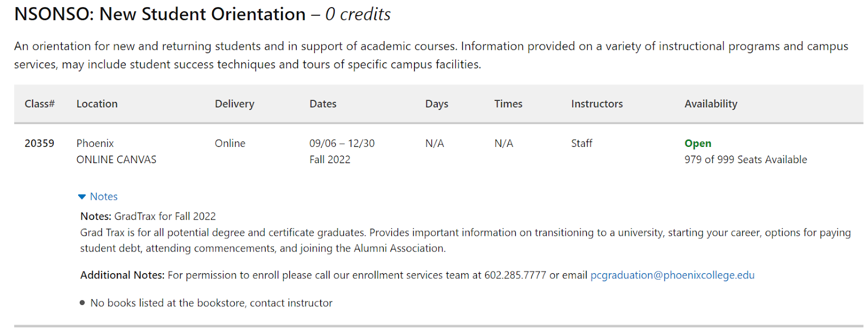Click the Phoenix location text
This screenshot has height=336, width=868.
[95, 144]
